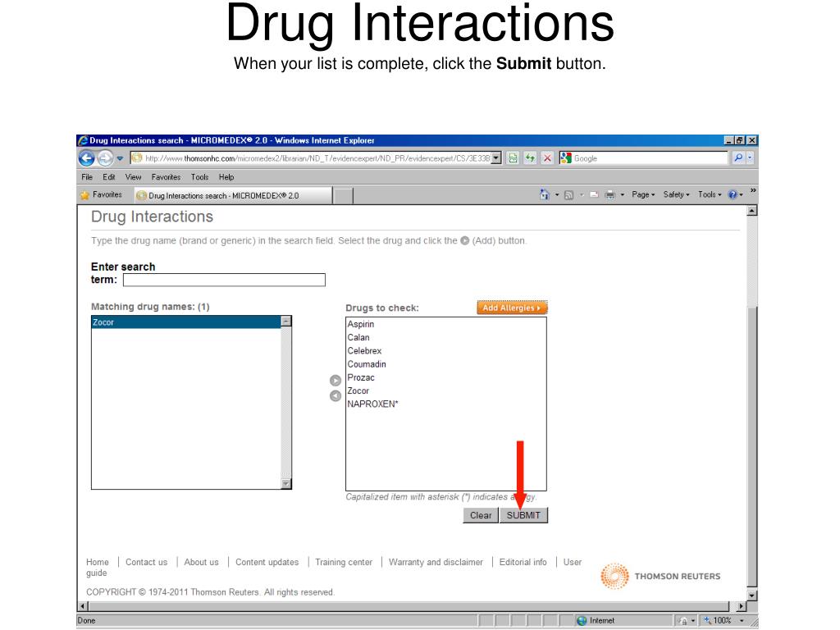840x630 pixels.
Task: Click the Remove arrow between lists
Action: tap(336, 396)
